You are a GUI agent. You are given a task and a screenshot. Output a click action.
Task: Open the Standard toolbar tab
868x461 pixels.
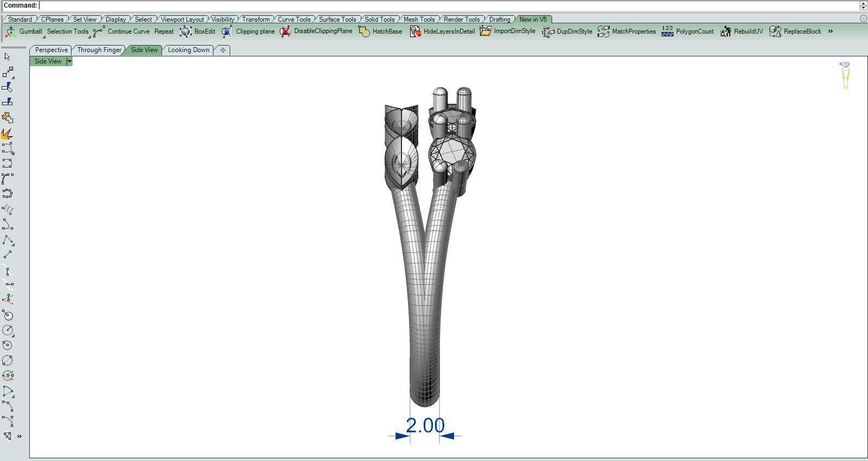pos(20,19)
